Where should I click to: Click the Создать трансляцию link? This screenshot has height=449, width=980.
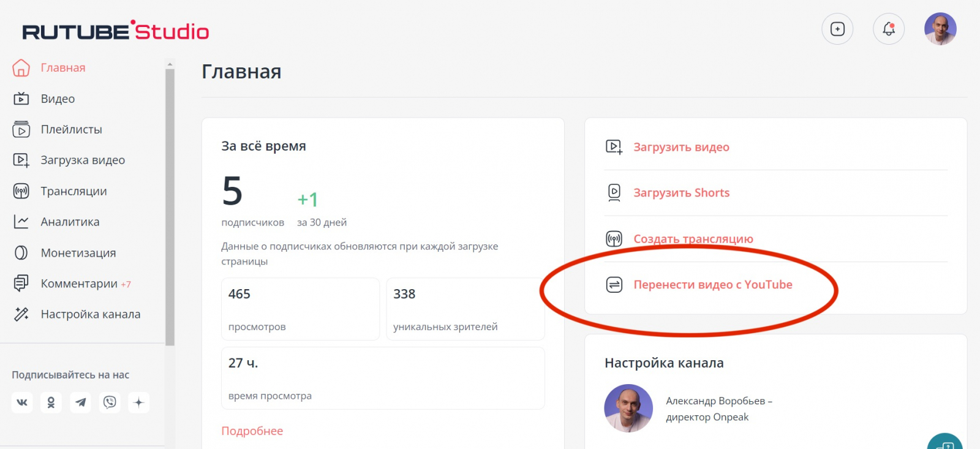tap(693, 239)
